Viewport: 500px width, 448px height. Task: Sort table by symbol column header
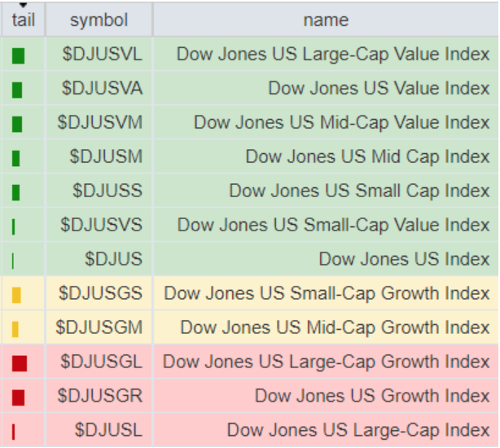(x=99, y=20)
